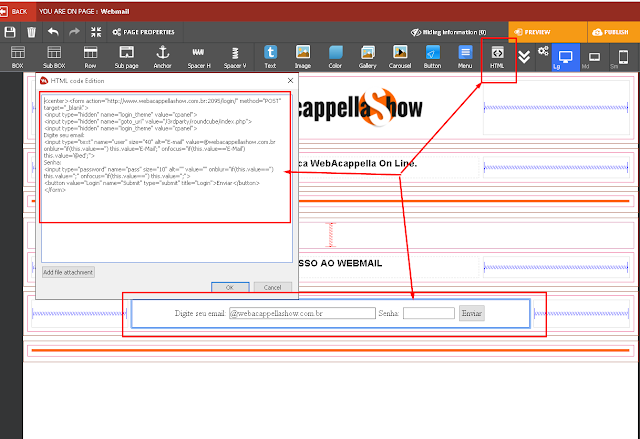
Task: Redo the last action
Action: (74, 32)
